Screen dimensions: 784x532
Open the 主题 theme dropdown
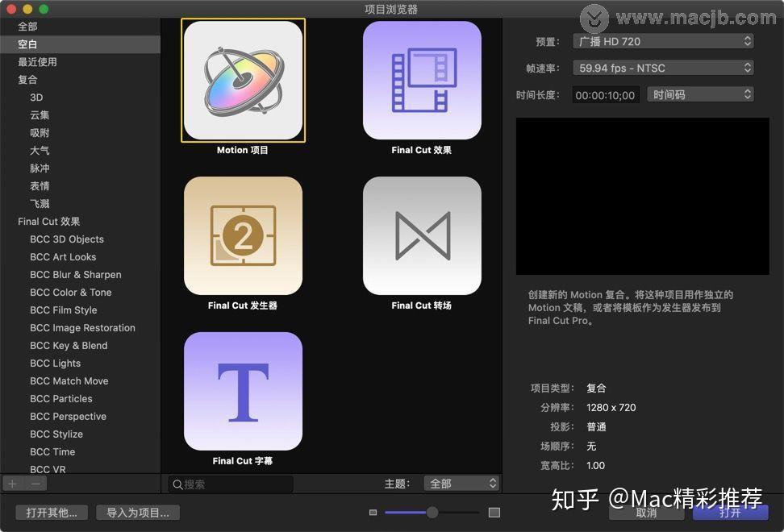click(461, 483)
